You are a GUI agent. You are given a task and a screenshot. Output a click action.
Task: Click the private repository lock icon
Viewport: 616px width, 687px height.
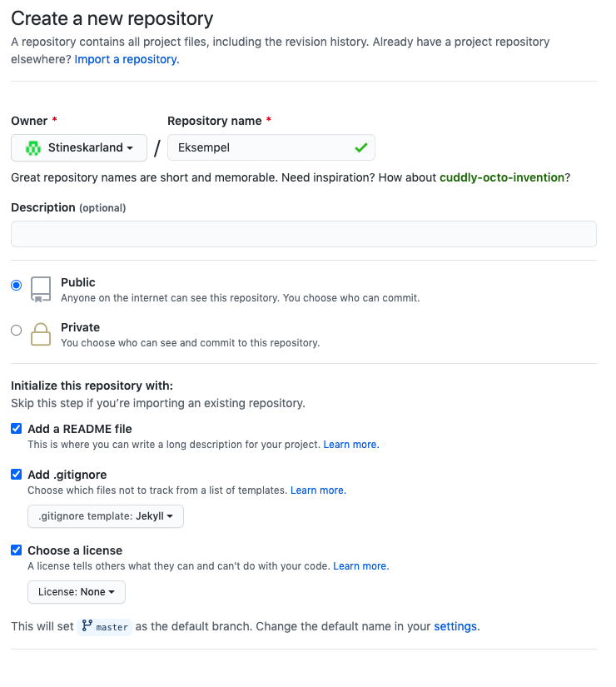coord(41,334)
